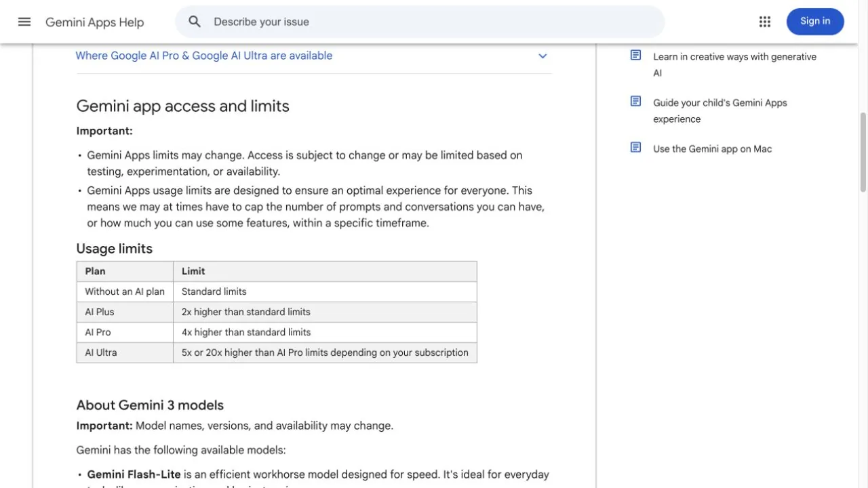Viewport: 868px width, 488px height.
Task: Click the '5x or 20x higher than AI Pro limits' cell
Action: point(325,352)
